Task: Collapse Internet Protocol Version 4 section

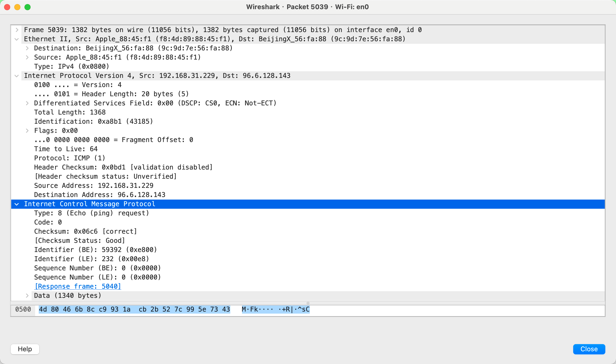Action: pyautogui.click(x=17, y=76)
